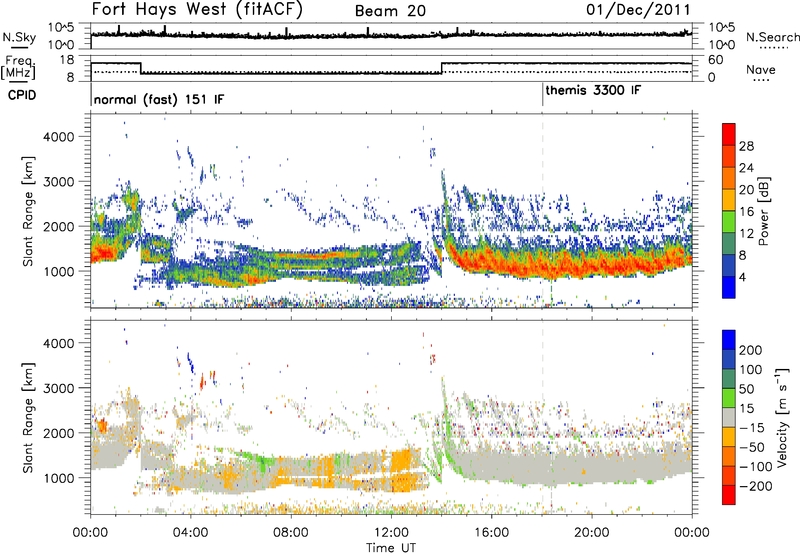Click 'Slant Range [km]' label of velocity panel
The width and height of the screenshot is (800, 554).
tap(28, 417)
